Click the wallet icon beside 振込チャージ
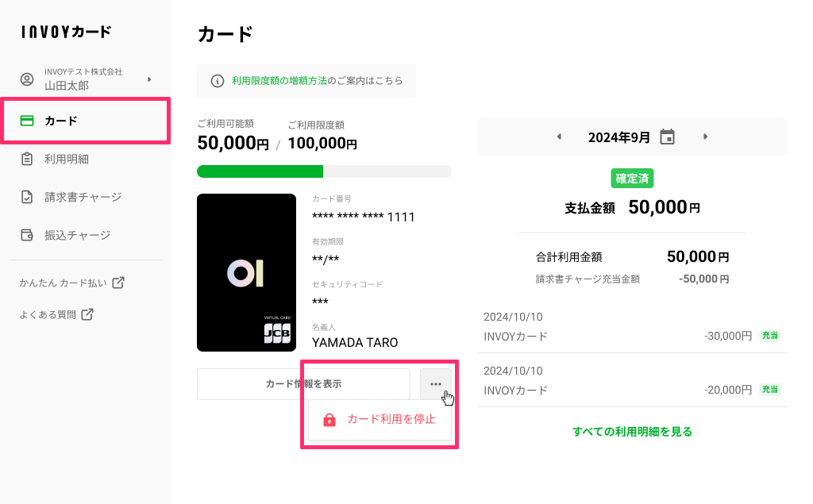Viewport: 813px width, 504px height. (27, 235)
